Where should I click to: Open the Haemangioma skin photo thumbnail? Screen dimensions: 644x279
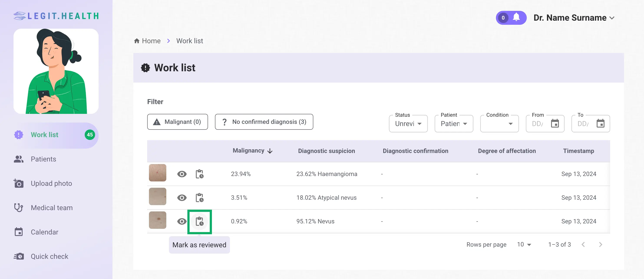[x=157, y=173]
